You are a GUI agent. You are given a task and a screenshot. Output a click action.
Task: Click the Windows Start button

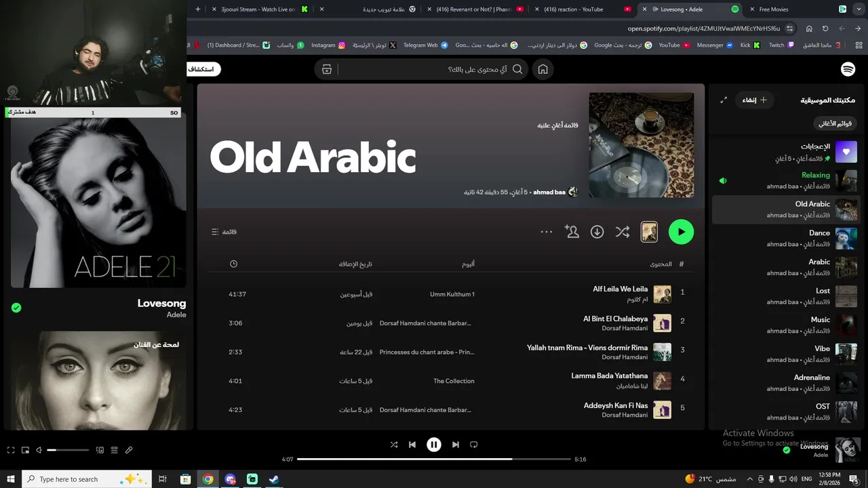coord(10,479)
